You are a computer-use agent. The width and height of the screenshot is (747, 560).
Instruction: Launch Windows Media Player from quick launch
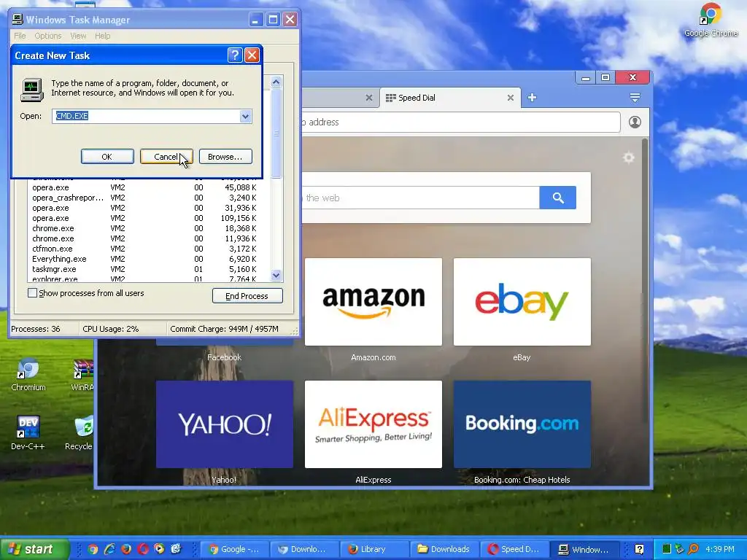159,549
